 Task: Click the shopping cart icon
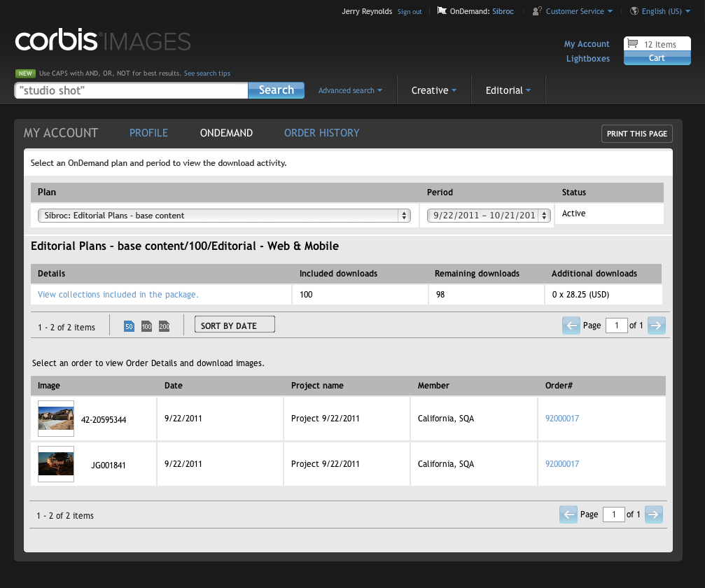click(x=633, y=43)
